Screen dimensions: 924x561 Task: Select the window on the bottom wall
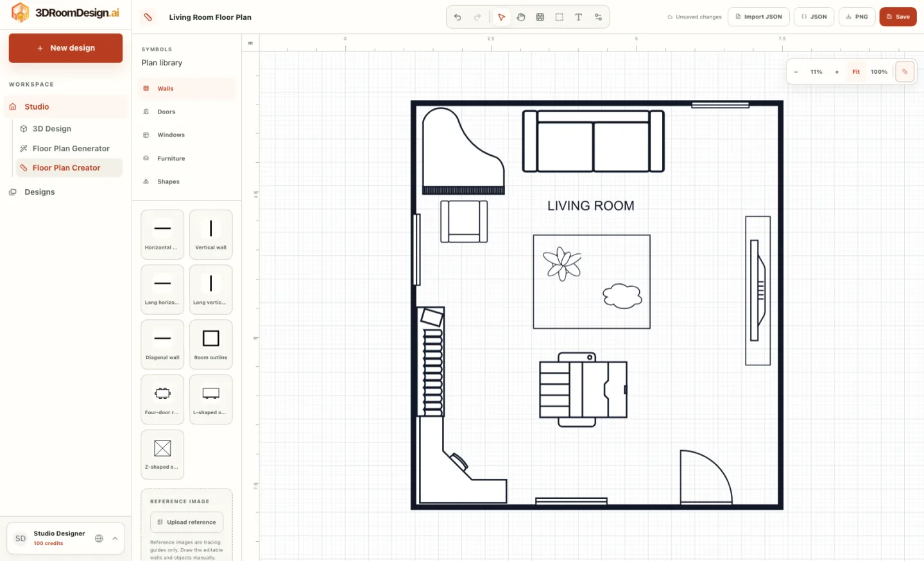click(x=571, y=501)
